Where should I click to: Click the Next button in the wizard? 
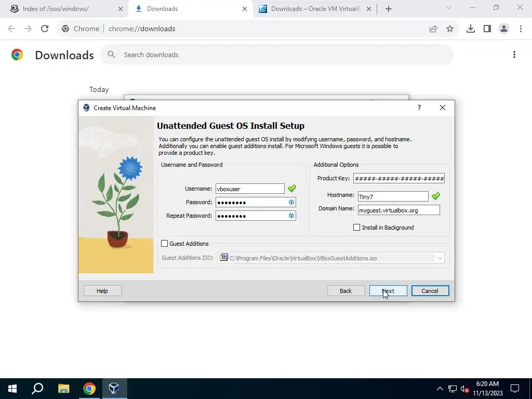click(388, 291)
